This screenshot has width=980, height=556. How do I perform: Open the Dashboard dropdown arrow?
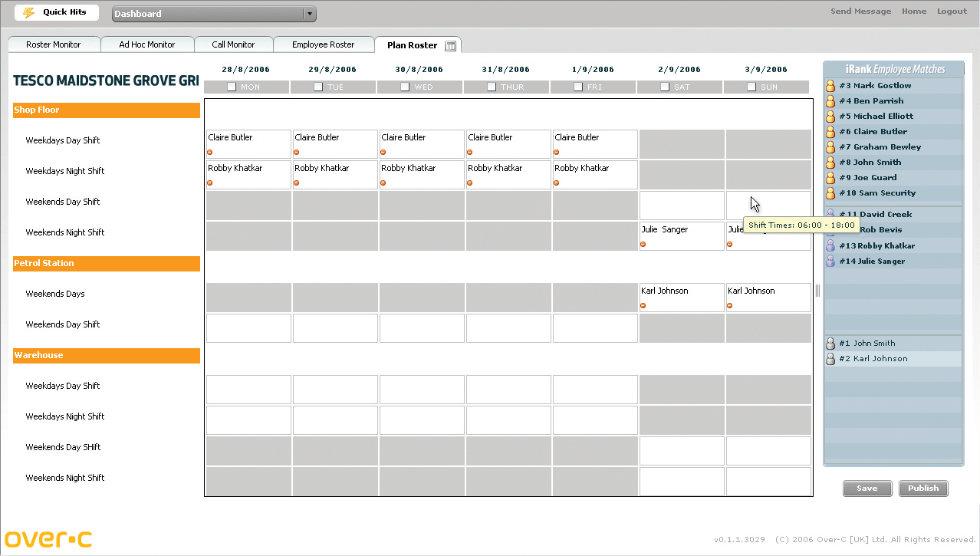[x=309, y=14]
